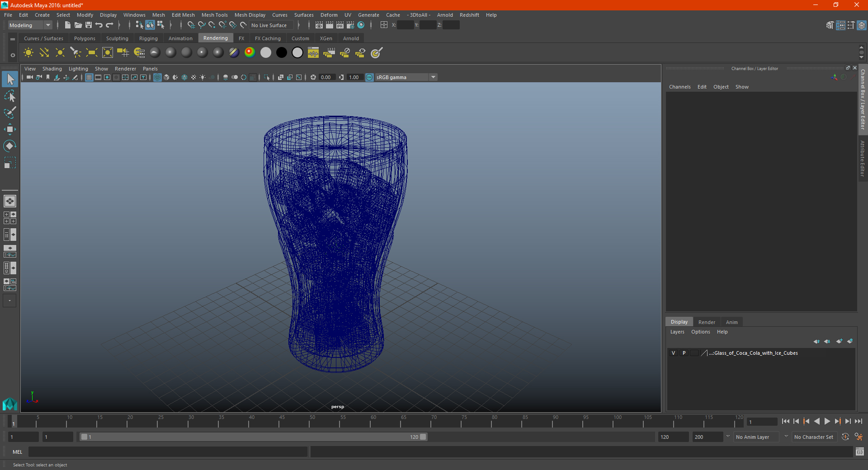Go to start of playback range
Screen dimensions: 868x470
(x=786, y=421)
